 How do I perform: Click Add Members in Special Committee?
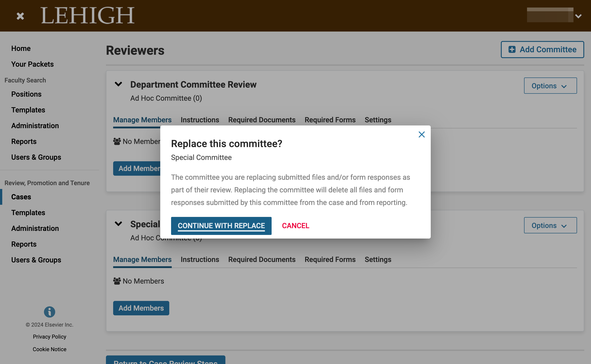[141, 308]
